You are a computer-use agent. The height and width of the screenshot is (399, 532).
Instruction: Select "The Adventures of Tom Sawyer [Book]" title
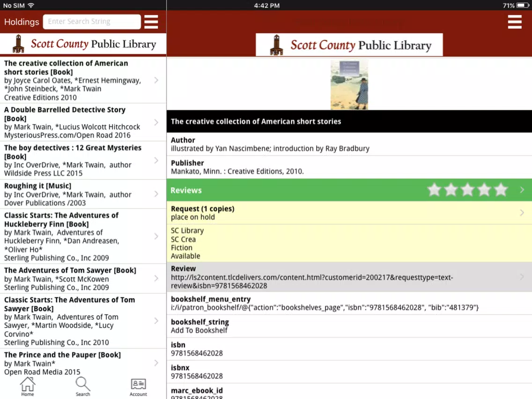70,270
